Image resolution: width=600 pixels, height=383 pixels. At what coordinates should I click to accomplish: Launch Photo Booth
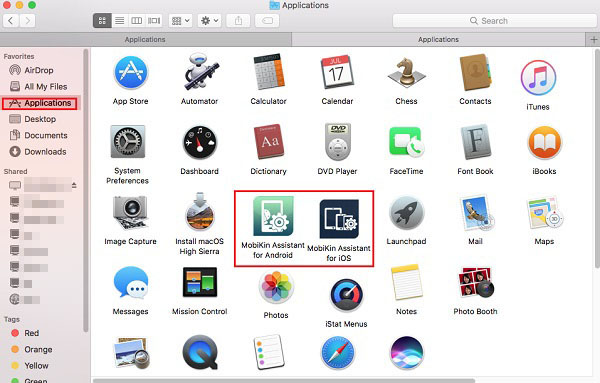(476, 282)
